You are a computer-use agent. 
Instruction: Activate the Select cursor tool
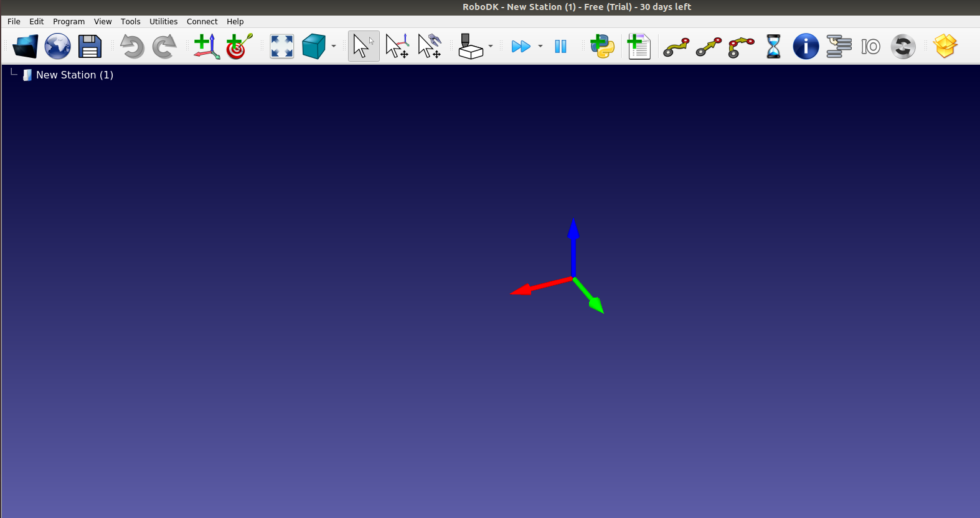coord(364,47)
